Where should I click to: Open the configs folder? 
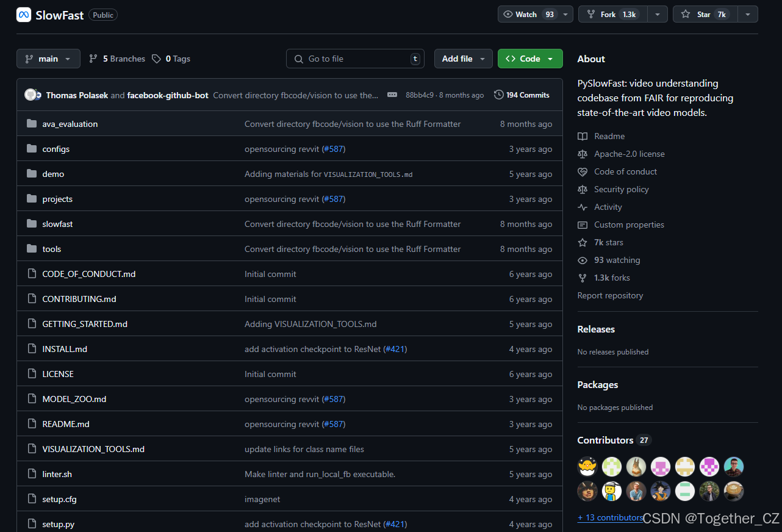click(56, 148)
